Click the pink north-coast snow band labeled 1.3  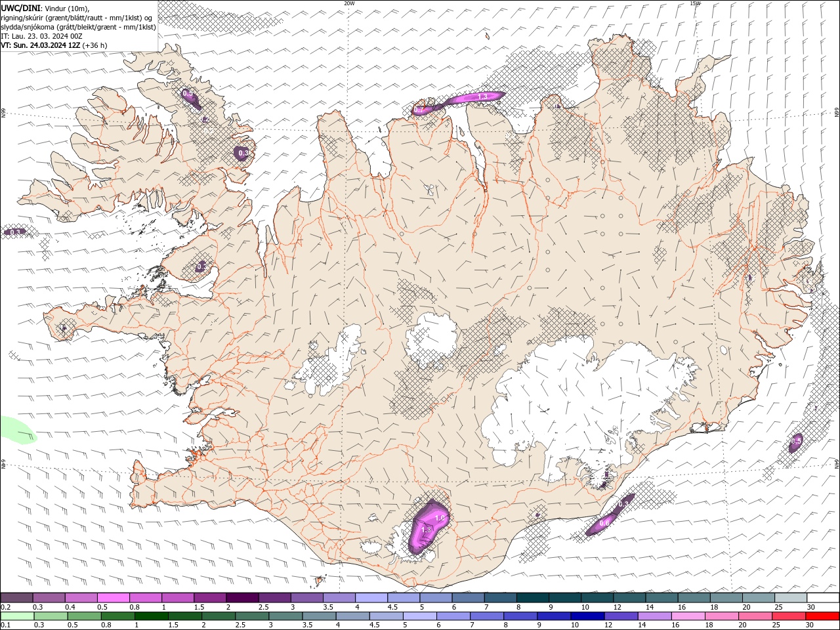coord(476,98)
